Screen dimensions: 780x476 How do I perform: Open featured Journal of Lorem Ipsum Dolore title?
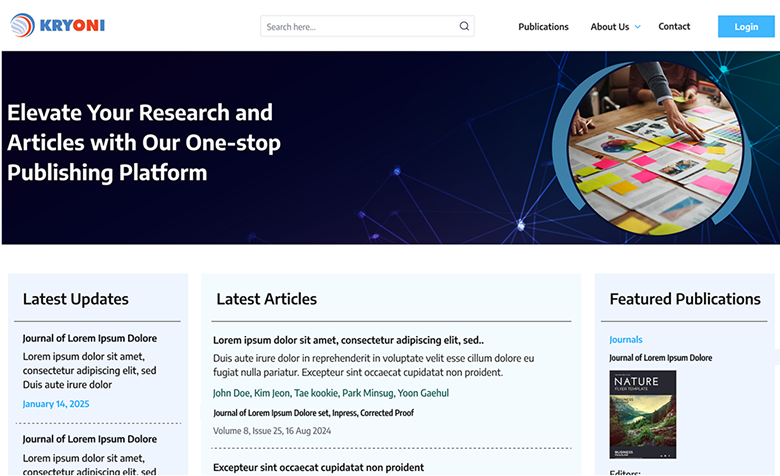tap(661, 358)
